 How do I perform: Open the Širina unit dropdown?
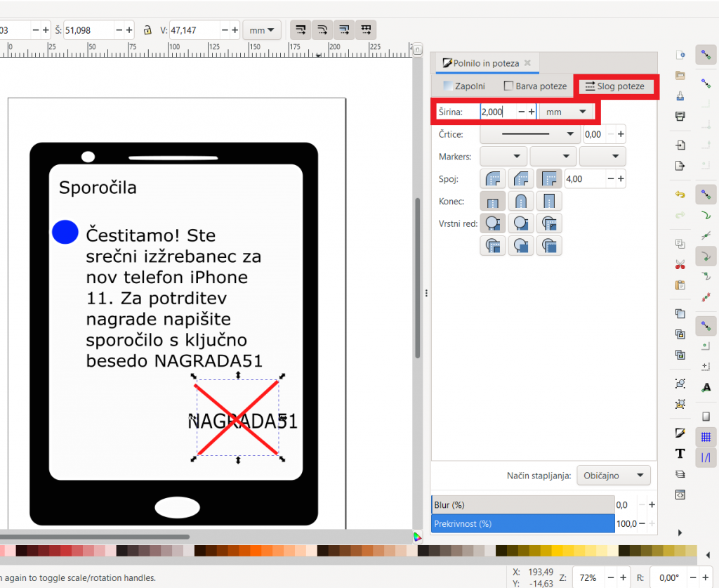(x=566, y=112)
